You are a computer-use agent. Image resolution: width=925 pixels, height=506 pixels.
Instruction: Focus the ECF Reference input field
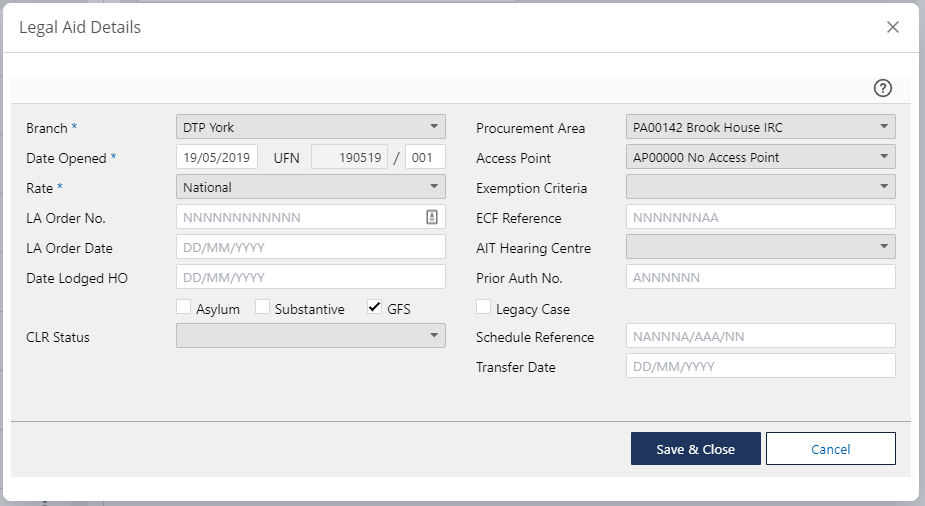tap(760, 217)
